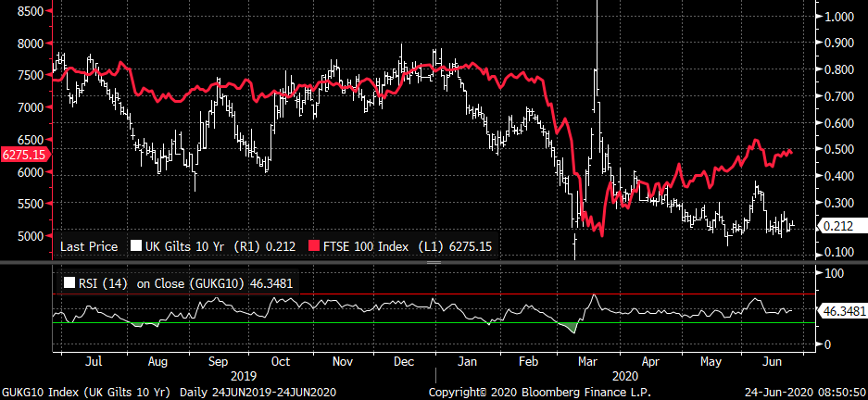Click the Jul label on the time axis
Screen dimensions: 868x400
click(94, 361)
